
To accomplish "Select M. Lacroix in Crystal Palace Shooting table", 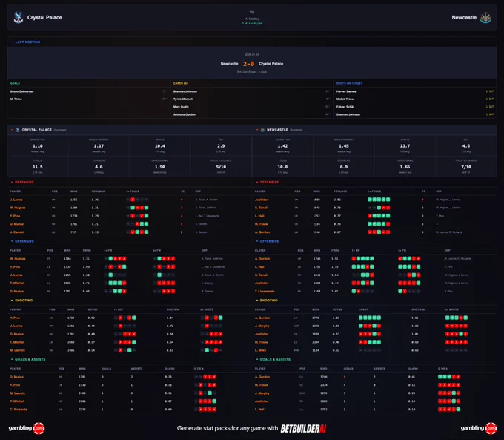I will [17, 350].
